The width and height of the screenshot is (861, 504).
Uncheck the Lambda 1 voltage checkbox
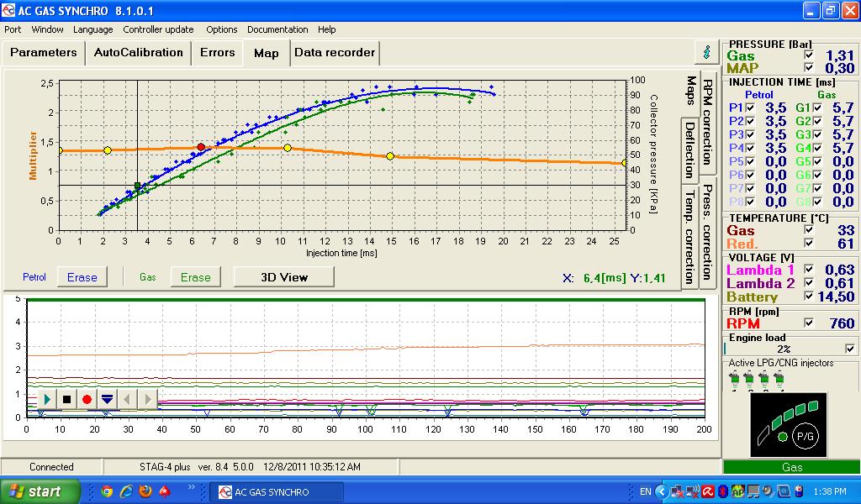(x=809, y=270)
